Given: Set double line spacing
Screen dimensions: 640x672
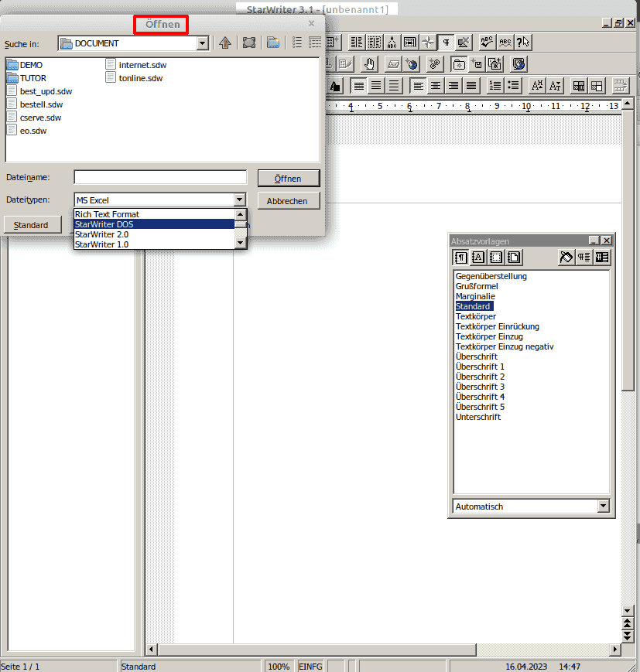Looking at the screenshot, I should (x=394, y=86).
